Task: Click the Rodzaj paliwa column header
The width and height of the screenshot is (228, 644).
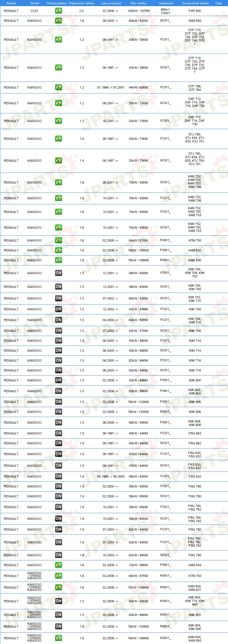Action: tap(57, 3)
